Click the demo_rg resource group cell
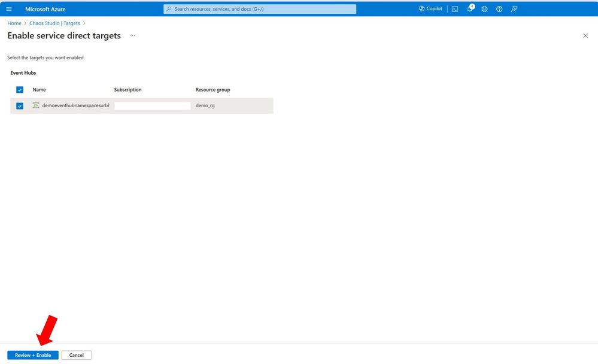Viewport: 598px width, 364px height. [x=205, y=105]
